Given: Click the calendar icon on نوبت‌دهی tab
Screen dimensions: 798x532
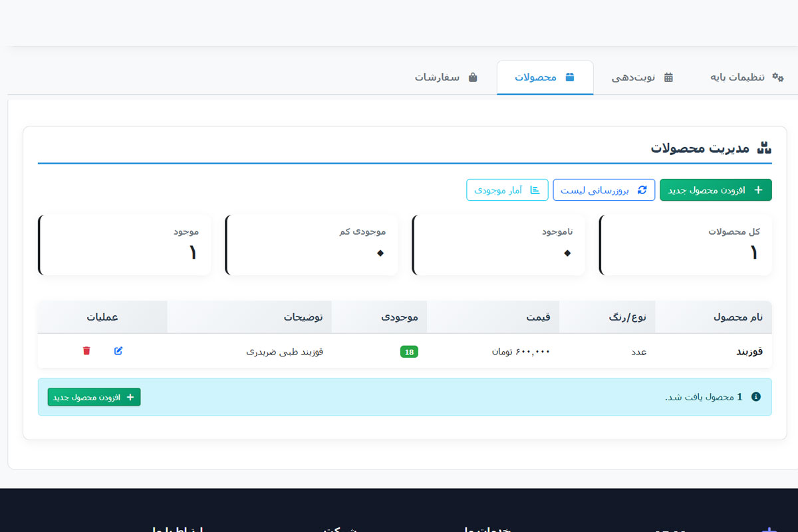Looking at the screenshot, I should tap(668, 77).
